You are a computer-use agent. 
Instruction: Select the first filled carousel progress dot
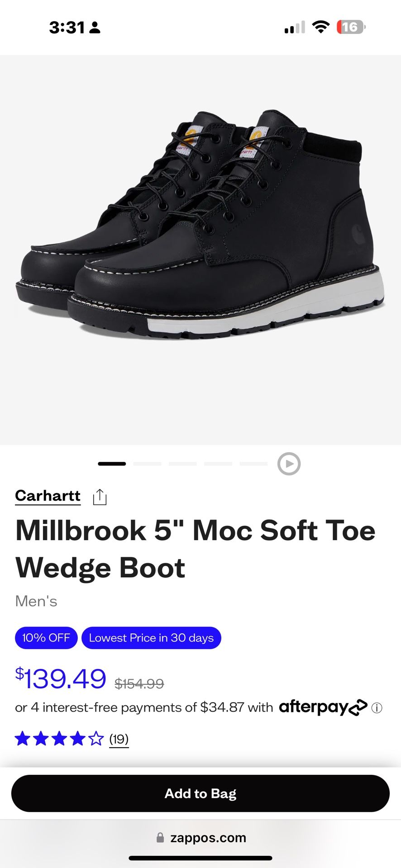pyautogui.click(x=112, y=463)
